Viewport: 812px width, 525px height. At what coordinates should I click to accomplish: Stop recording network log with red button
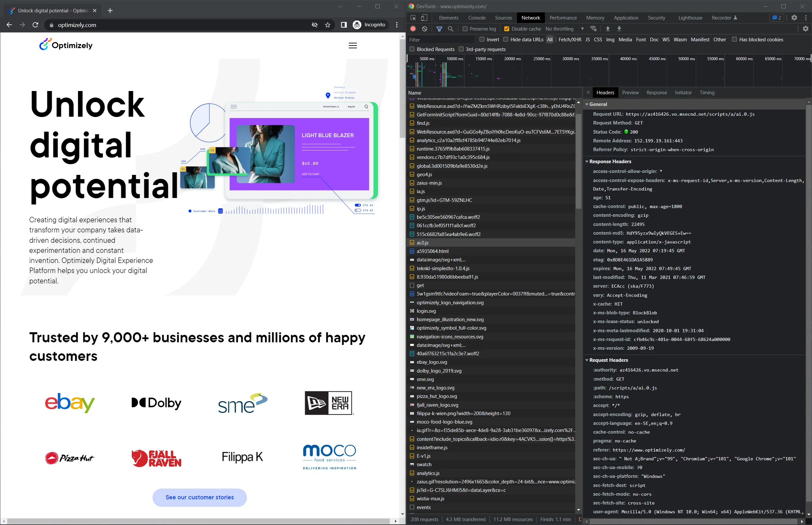tap(413, 29)
